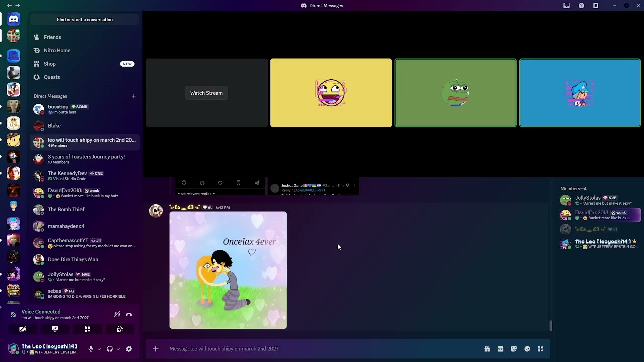The image size is (644, 362).
Task: Open message author avatar at 6:43 PM
Action: [x=156, y=211]
